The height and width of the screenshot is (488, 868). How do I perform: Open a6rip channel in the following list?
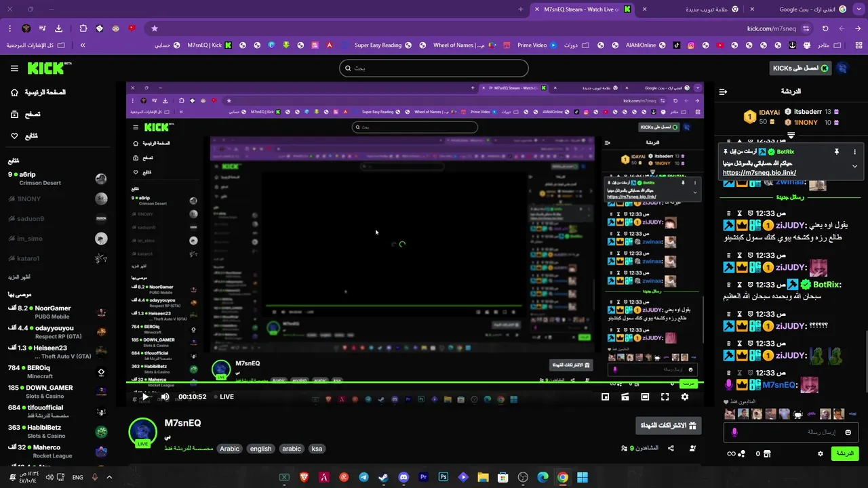coord(57,179)
